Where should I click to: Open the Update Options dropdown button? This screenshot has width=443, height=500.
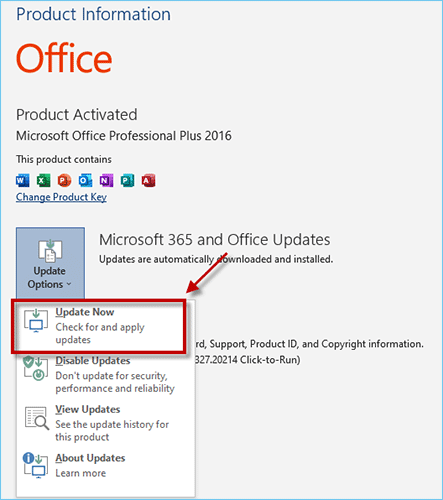[x=50, y=263]
